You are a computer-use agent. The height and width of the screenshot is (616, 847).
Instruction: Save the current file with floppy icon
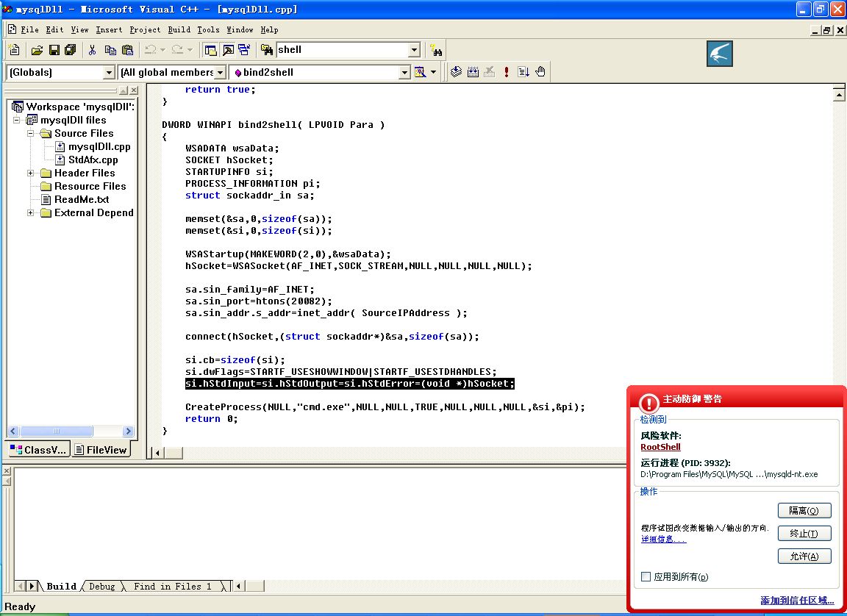click(x=54, y=50)
